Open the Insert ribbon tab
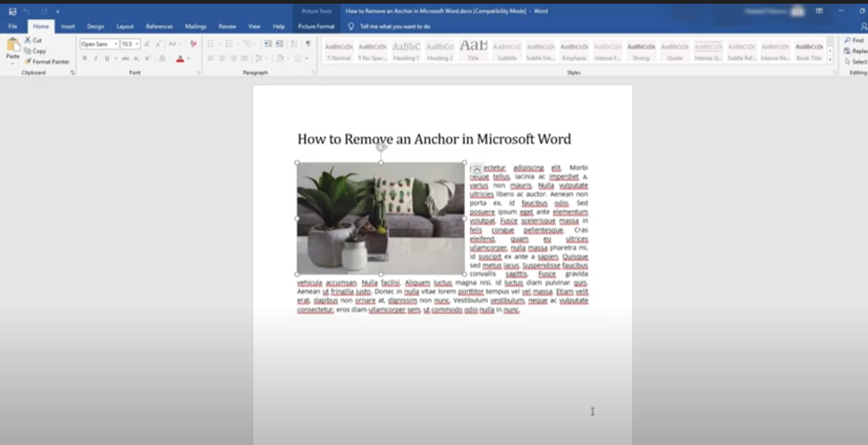868x445 pixels. click(67, 27)
